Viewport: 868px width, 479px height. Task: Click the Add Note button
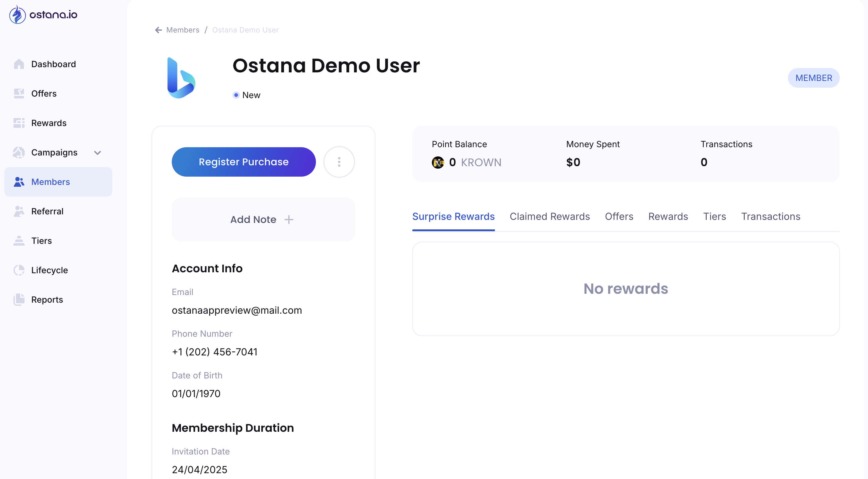tap(263, 220)
